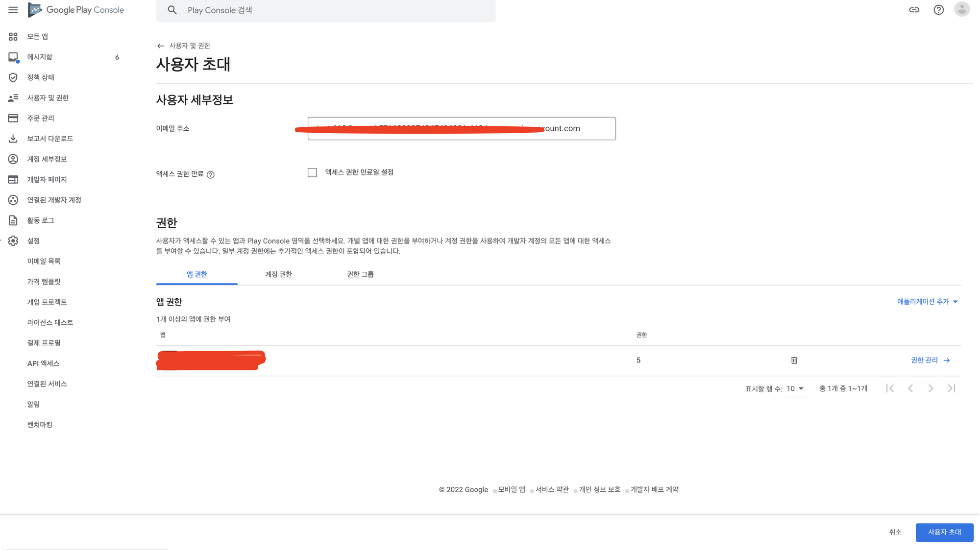The width and height of the screenshot is (980, 550).
Task: Click the back arrow to 사용자 및 권한
Action: (x=160, y=46)
